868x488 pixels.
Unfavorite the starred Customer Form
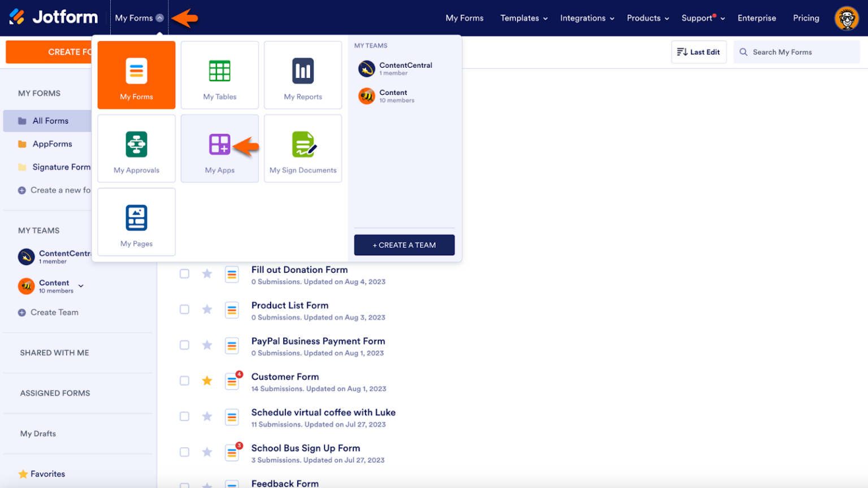[207, 381]
